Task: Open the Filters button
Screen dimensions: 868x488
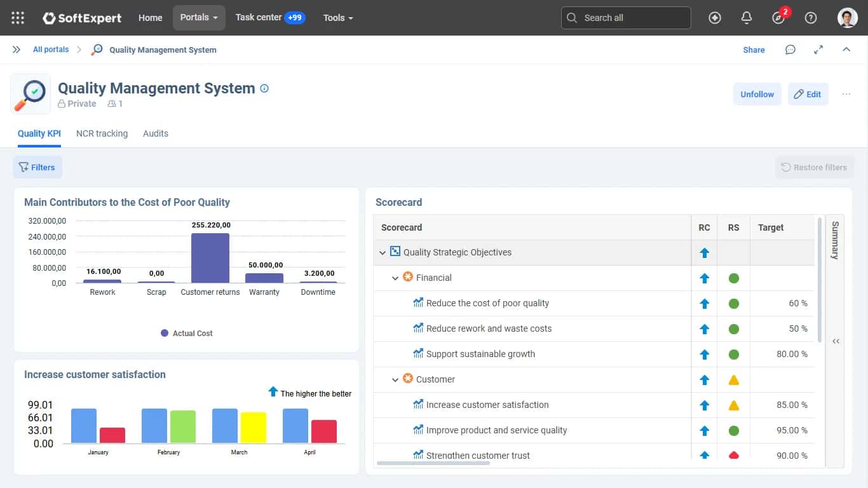Action: 37,167
